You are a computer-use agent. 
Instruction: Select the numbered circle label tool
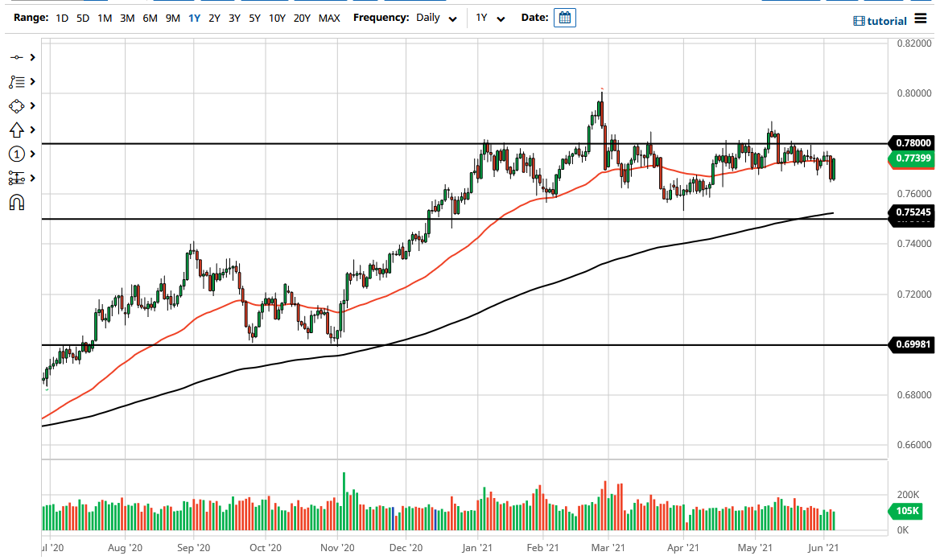click(x=17, y=154)
